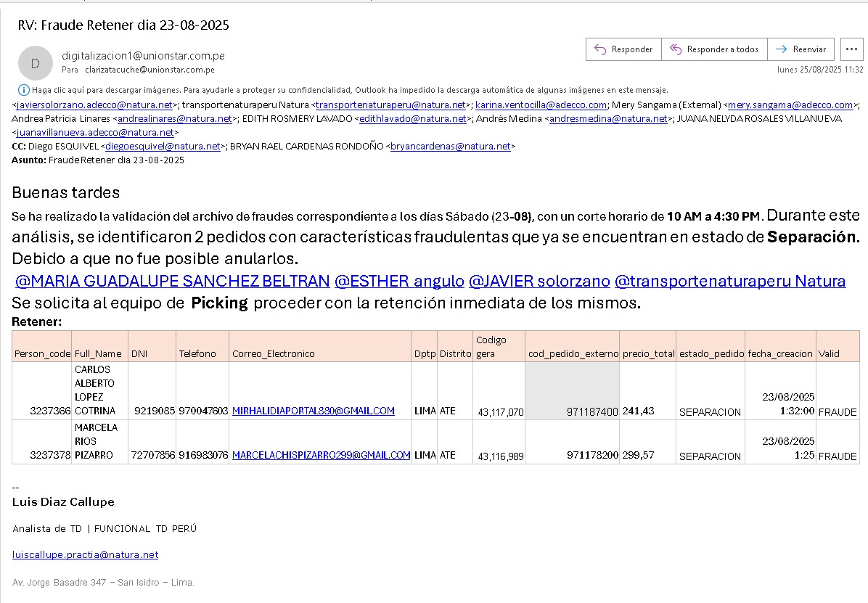This screenshot has height=603, width=868.
Task: Click the sender avatar circle D
Action: pyautogui.click(x=36, y=63)
